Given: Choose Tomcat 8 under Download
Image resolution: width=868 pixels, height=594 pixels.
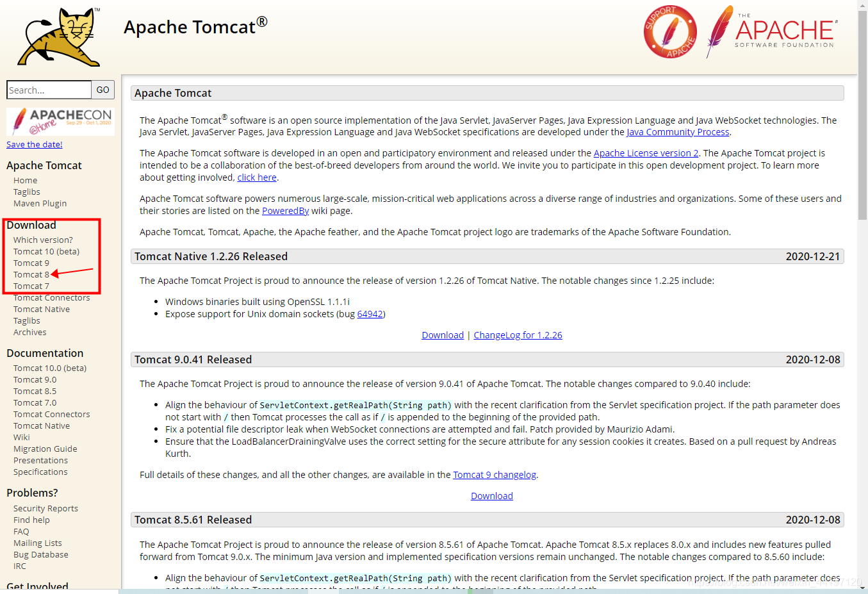Looking at the screenshot, I should (31, 275).
